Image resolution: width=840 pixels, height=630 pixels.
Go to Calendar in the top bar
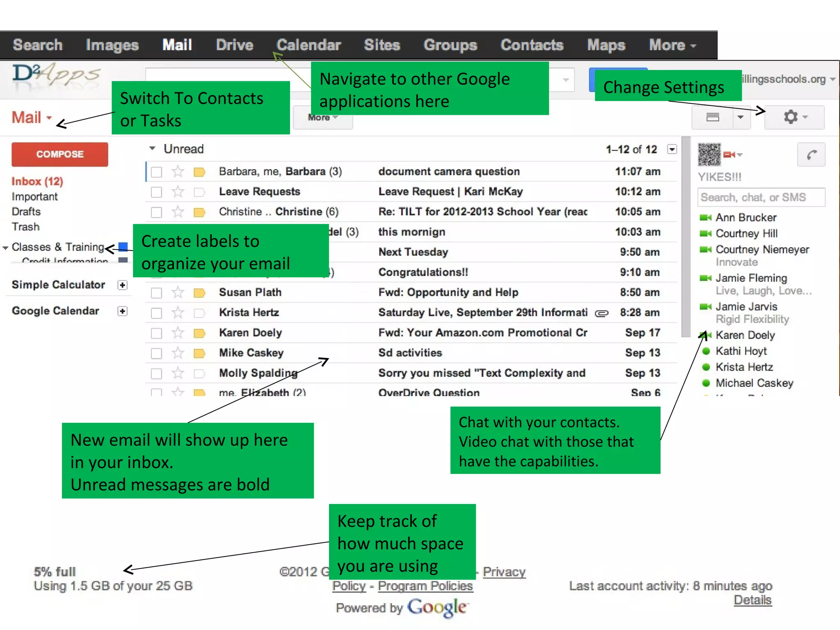coord(308,45)
